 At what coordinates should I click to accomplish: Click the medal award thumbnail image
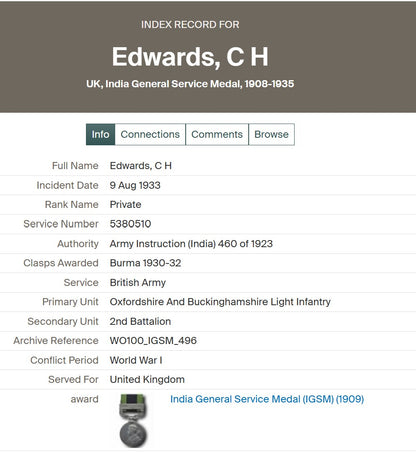coord(133,421)
